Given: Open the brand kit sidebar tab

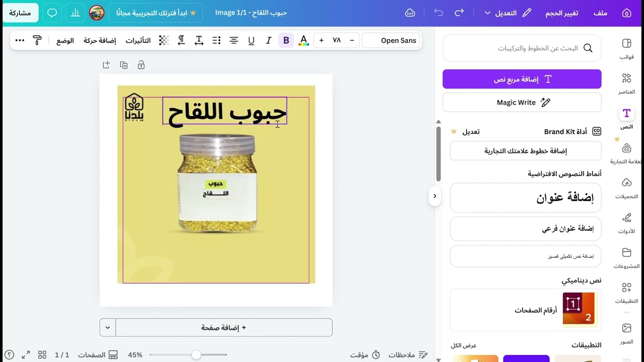Looking at the screenshot, I should [626, 153].
